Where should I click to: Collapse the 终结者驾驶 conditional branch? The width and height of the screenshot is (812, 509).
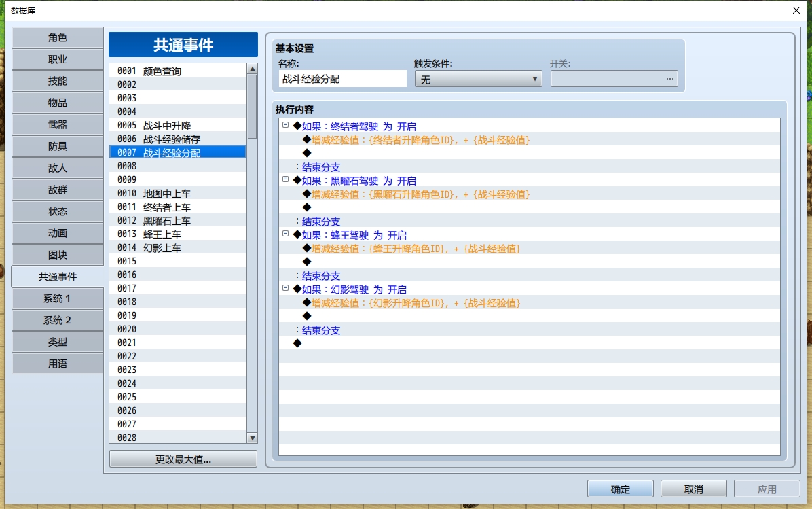(285, 125)
